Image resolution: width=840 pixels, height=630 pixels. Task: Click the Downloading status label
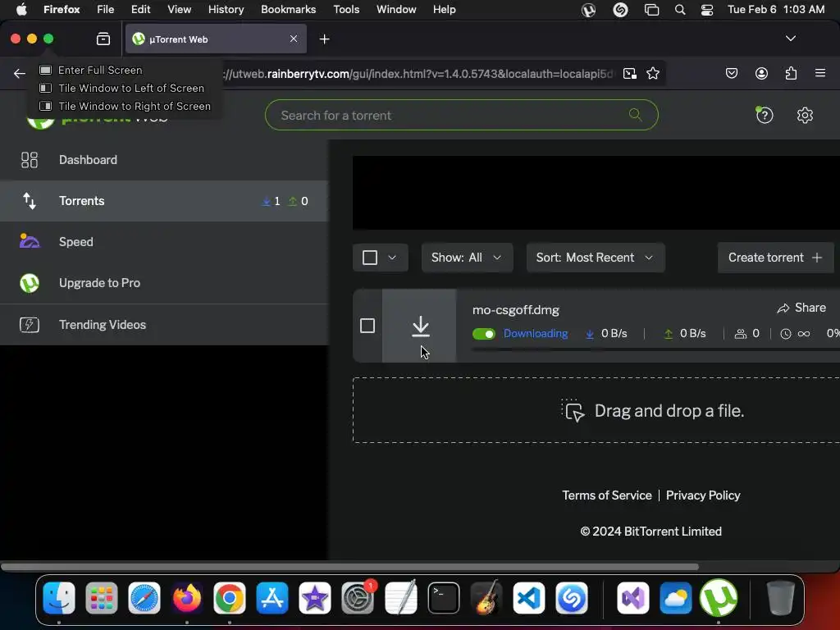[x=536, y=333]
